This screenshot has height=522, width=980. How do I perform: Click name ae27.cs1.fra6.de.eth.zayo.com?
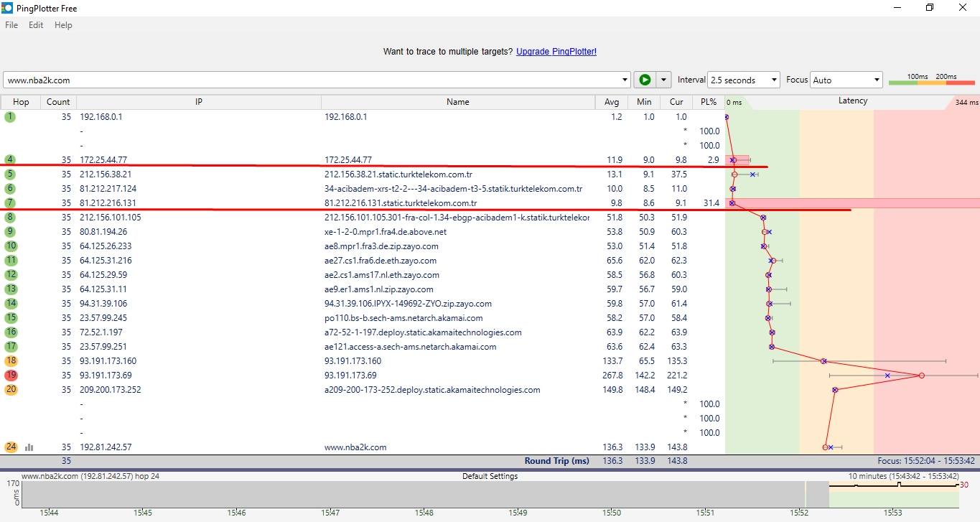click(x=381, y=261)
